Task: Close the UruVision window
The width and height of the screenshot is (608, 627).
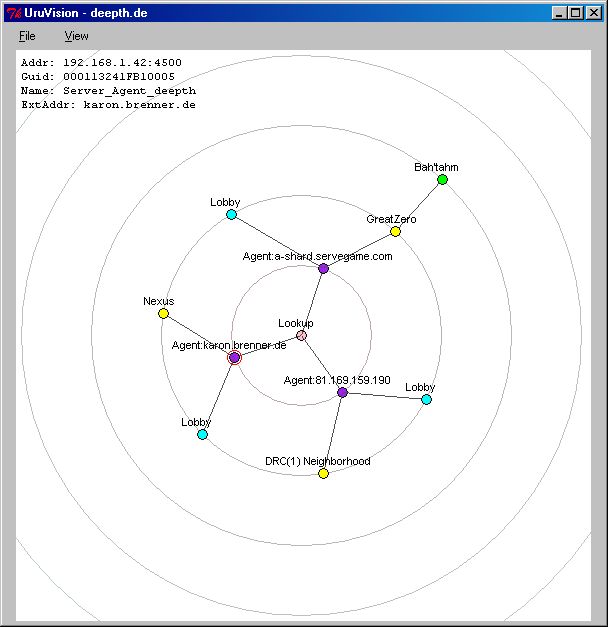Action: coord(594,13)
